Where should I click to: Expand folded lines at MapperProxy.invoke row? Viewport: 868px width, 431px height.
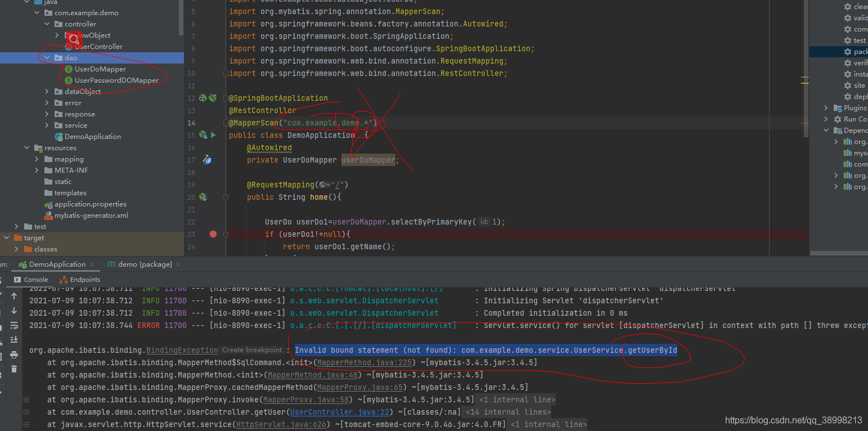[x=26, y=399]
